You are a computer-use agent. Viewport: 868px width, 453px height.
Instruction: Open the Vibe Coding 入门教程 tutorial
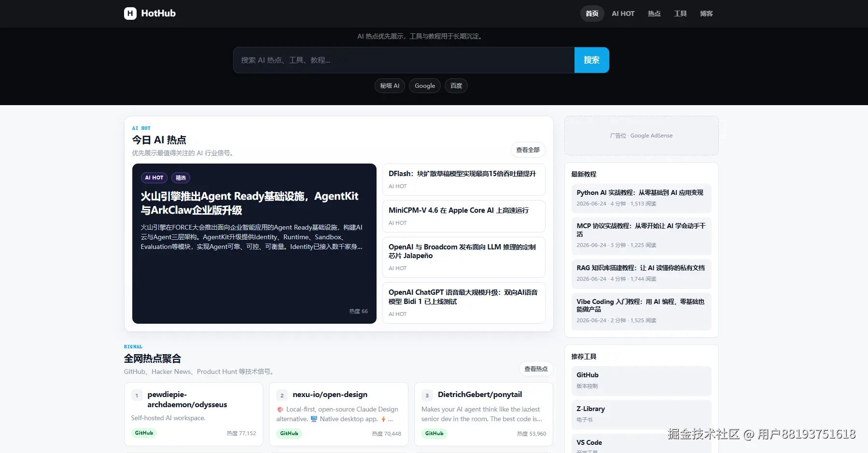point(641,312)
